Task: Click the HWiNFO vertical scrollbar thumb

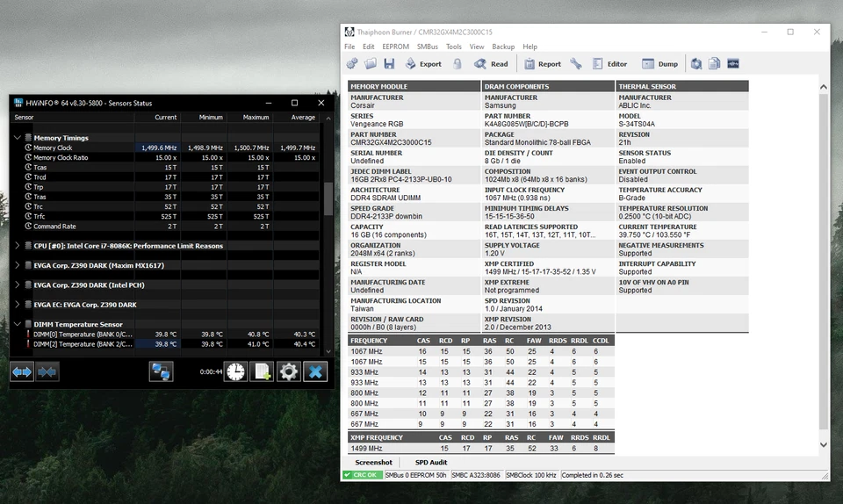Action: pyautogui.click(x=328, y=198)
